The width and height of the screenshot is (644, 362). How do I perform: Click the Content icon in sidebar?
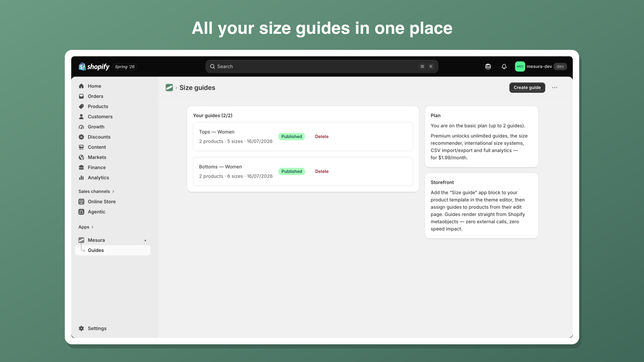81,147
